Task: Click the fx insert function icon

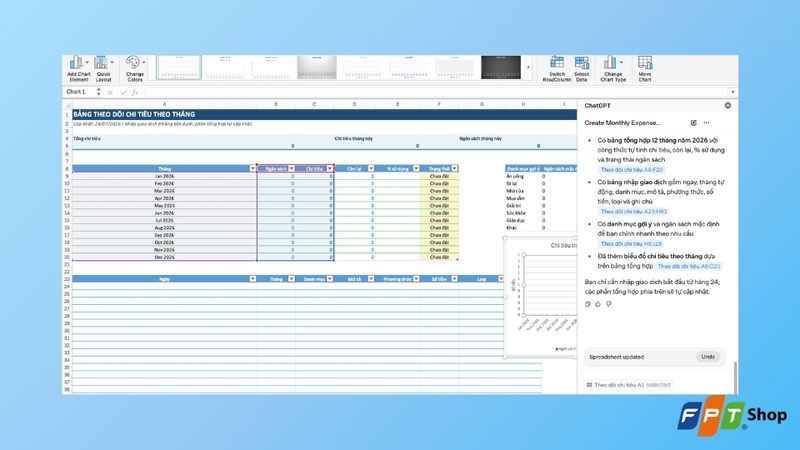Action: (x=135, y=92)
